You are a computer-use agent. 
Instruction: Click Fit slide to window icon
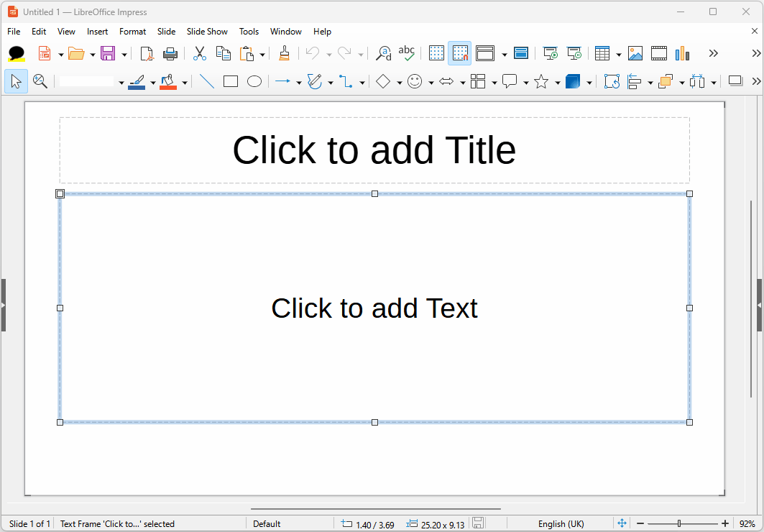click(622, 523)
